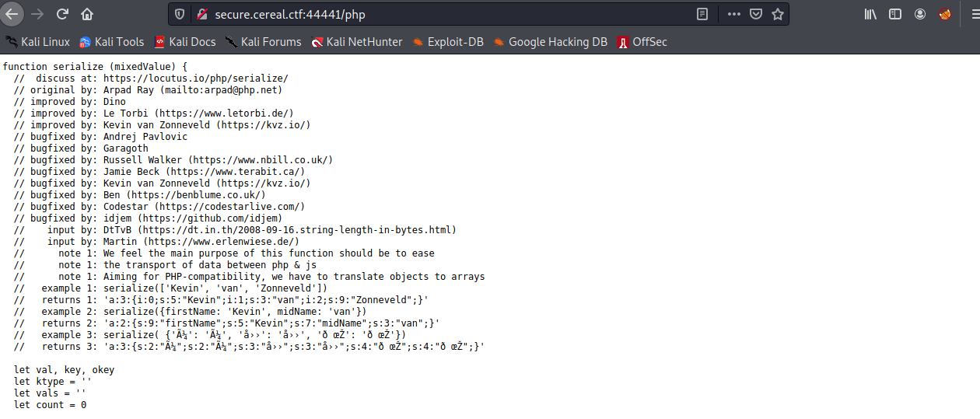Open the tracking protection shield icon

(180, 14)
